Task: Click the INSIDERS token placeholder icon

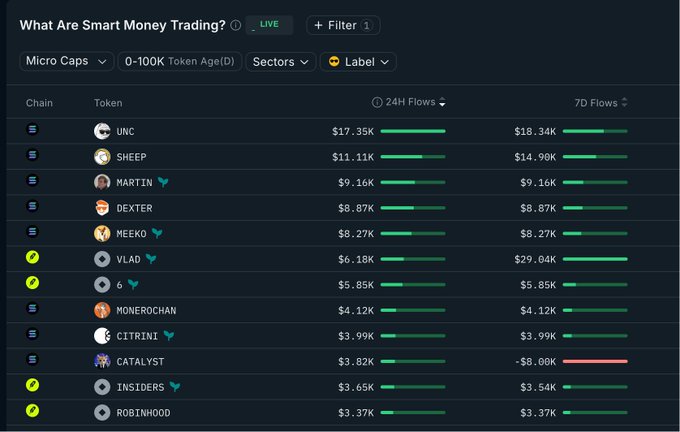Action: (102, 387)
